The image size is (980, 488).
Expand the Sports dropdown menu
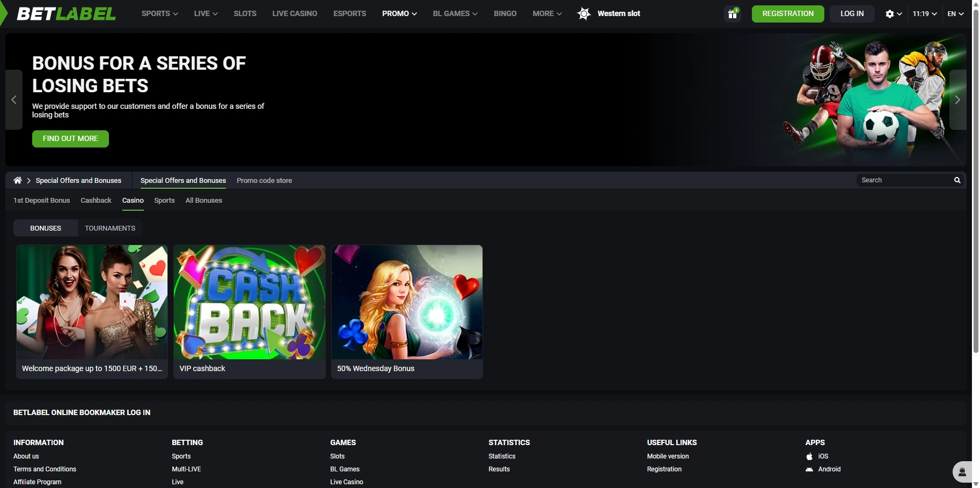[x=159, y=14]
